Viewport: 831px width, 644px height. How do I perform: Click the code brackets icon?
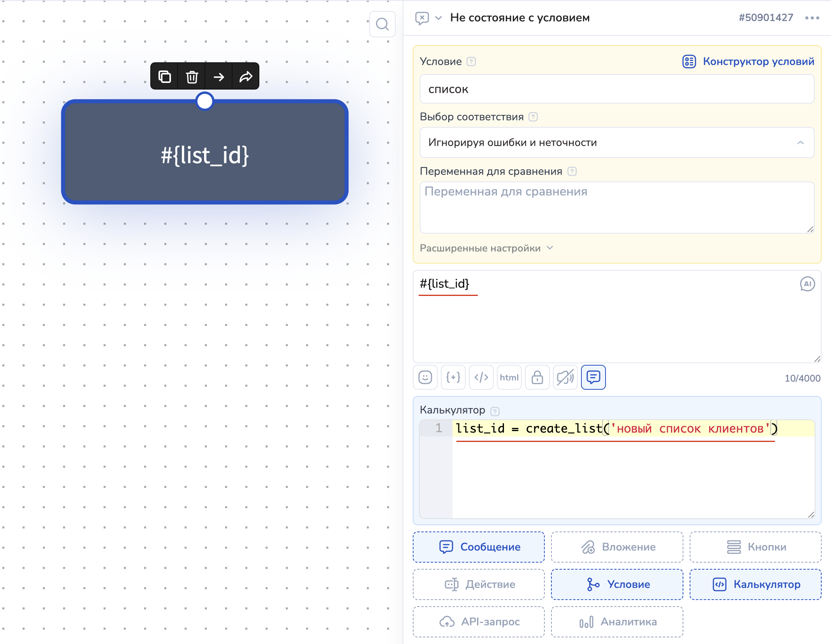pyautogui.click(x=481, y=377)
